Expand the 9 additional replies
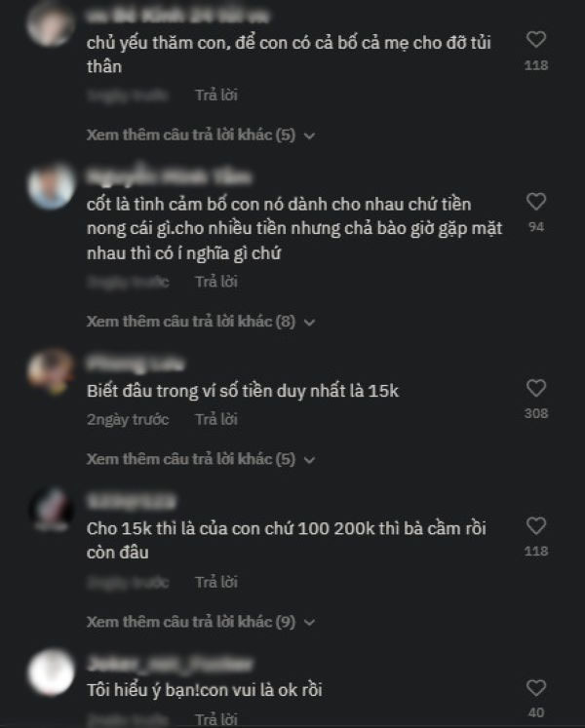585x728 pixels. click(x=201, y=622)
